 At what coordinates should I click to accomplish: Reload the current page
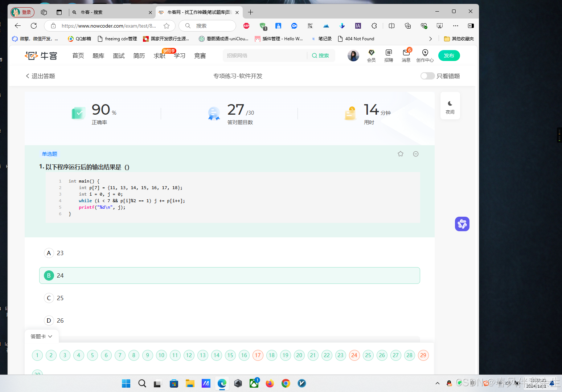coord(34,26)
